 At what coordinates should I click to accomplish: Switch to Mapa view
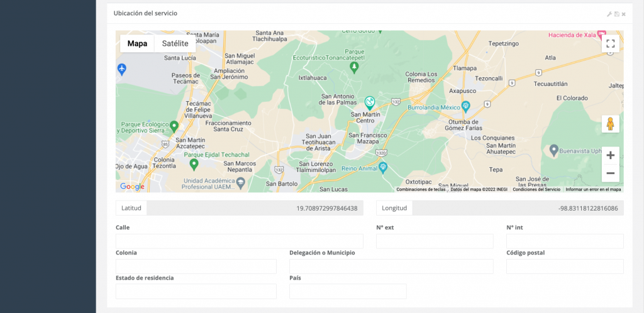pos(137,43)
